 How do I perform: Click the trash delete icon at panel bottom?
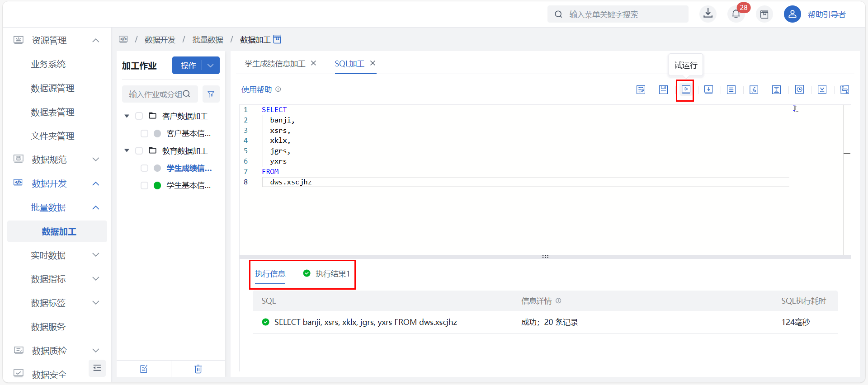pos(198,369)
